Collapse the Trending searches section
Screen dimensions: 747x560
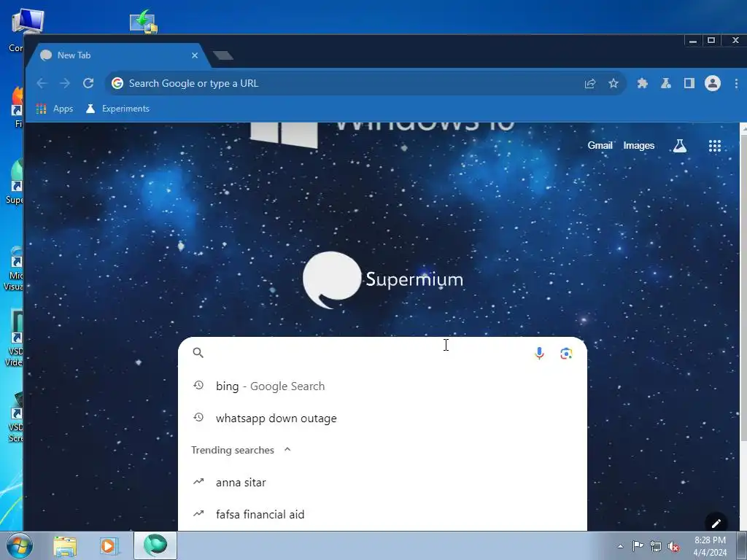tap(287, 449)
